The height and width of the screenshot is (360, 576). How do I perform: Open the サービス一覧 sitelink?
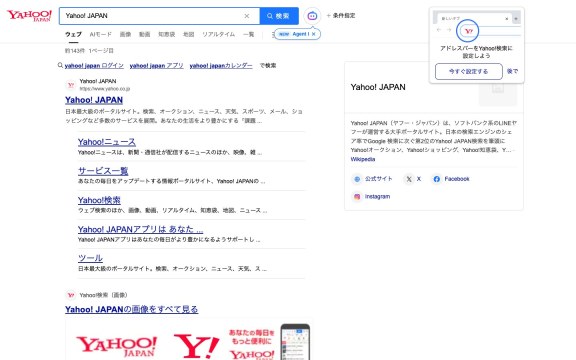click(103, 171)
